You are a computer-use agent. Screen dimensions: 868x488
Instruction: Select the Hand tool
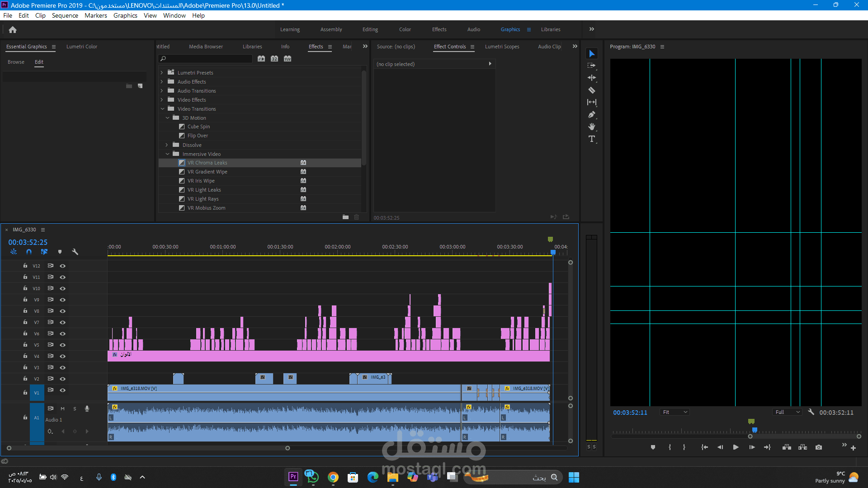592,127
